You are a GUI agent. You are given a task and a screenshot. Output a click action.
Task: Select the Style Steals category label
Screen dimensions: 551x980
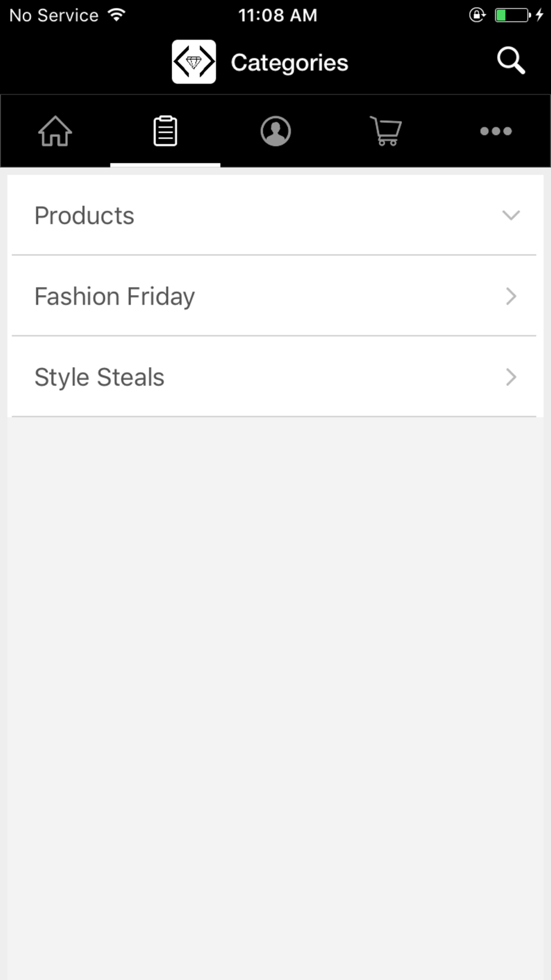99,378
